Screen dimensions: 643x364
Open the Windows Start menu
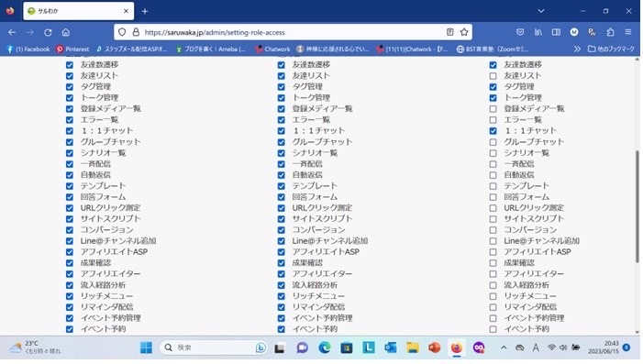point(146,347)
